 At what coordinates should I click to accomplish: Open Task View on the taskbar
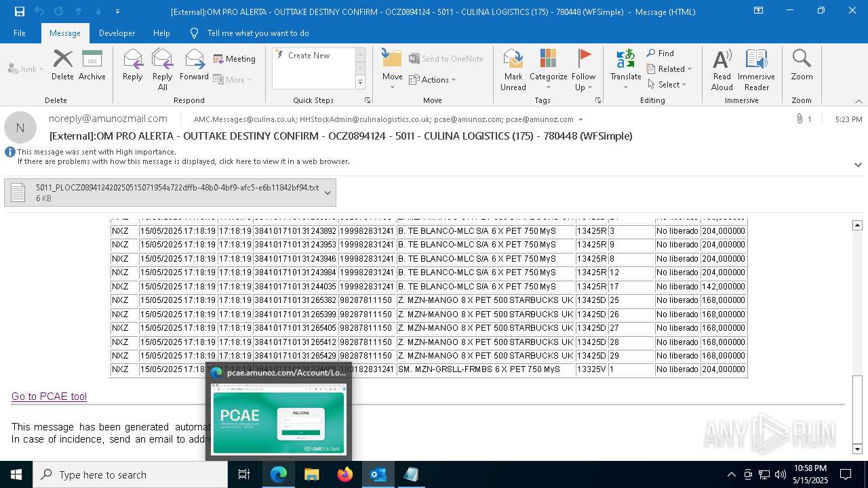[x=245, y=474]
